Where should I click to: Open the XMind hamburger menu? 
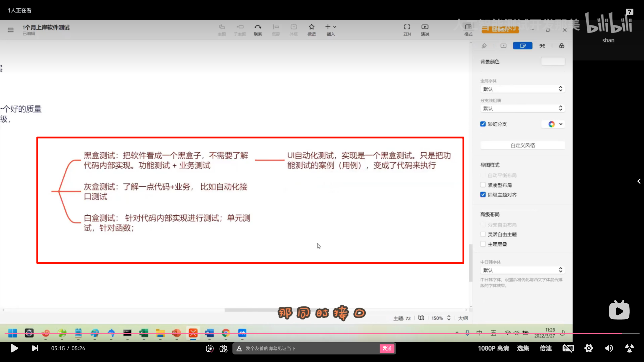click(x=11, y=30)
